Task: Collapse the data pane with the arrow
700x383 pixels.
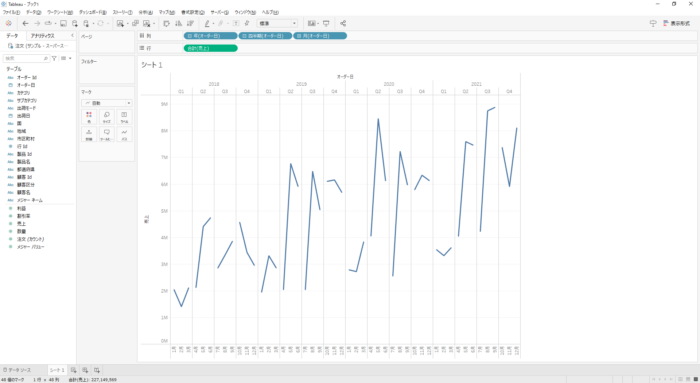Action: [72, 35]
